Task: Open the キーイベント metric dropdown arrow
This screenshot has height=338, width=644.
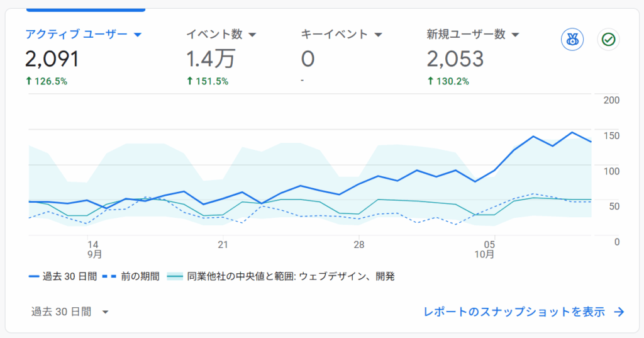Action: (379, 35)
